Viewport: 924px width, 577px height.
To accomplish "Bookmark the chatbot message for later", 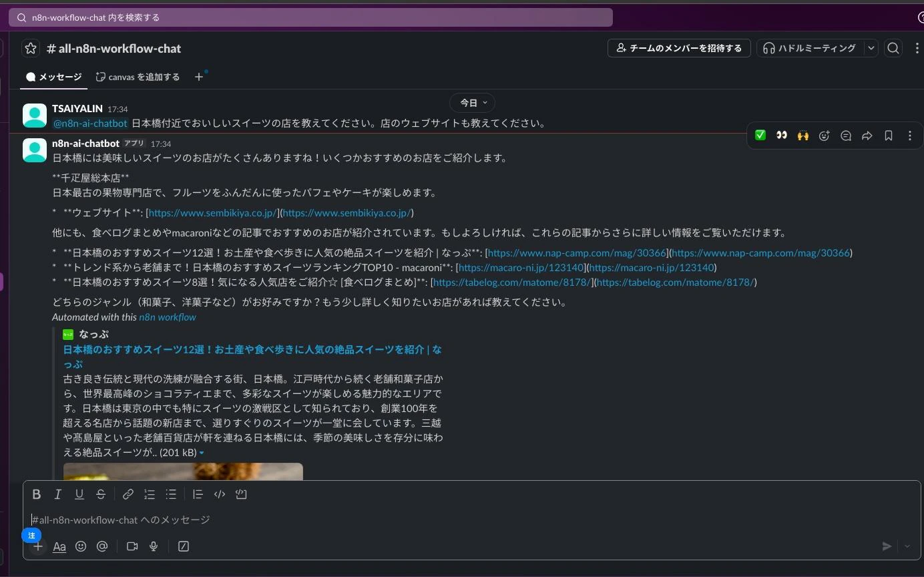I will [889, 136].
